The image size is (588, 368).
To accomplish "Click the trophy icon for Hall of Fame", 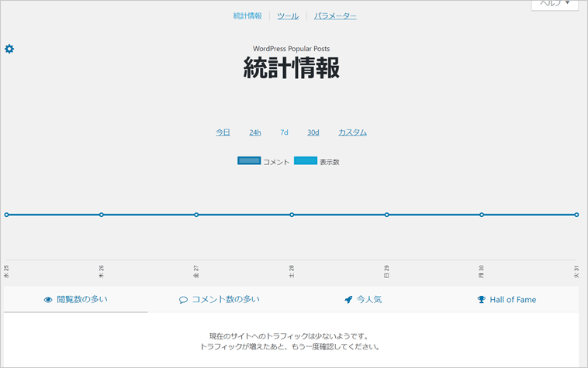I will pos(481,300).
